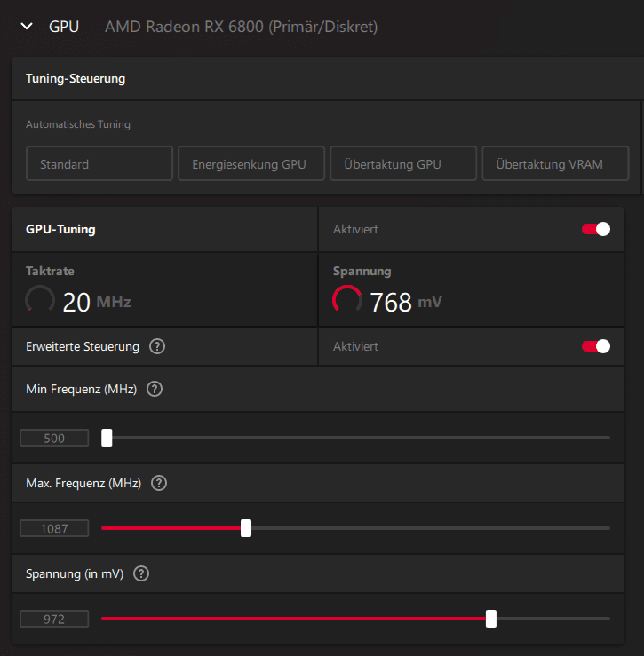Collapse the GPU section chevron
This screenshot has width=644, height=656.
[27, 27]
